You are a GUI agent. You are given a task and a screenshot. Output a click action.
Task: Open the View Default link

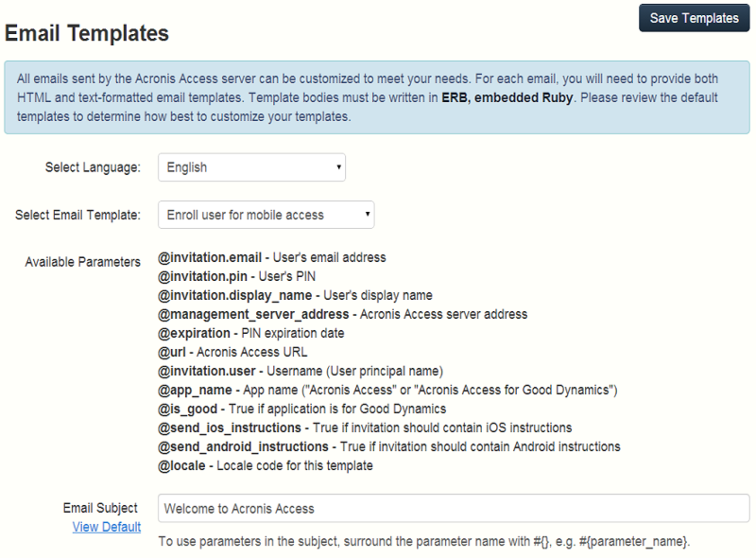click(x=107, y=527)
